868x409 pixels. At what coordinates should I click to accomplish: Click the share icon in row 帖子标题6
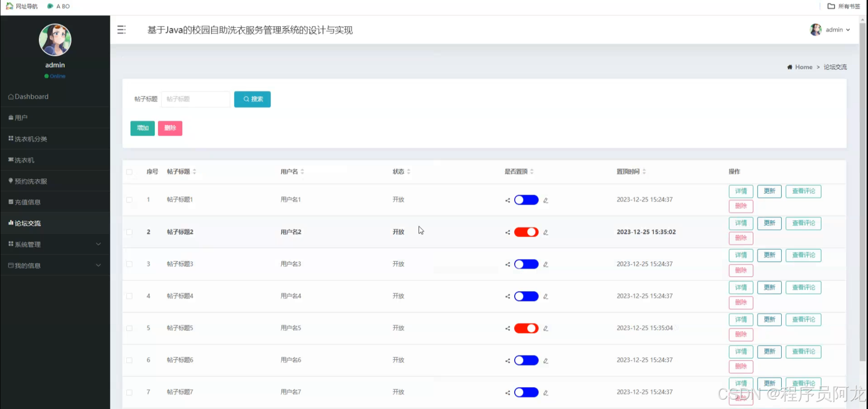click(x=508, y=361)
